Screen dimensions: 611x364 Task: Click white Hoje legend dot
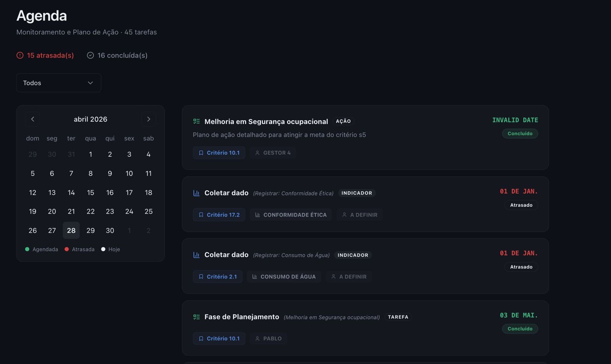(x=103, y=249)
